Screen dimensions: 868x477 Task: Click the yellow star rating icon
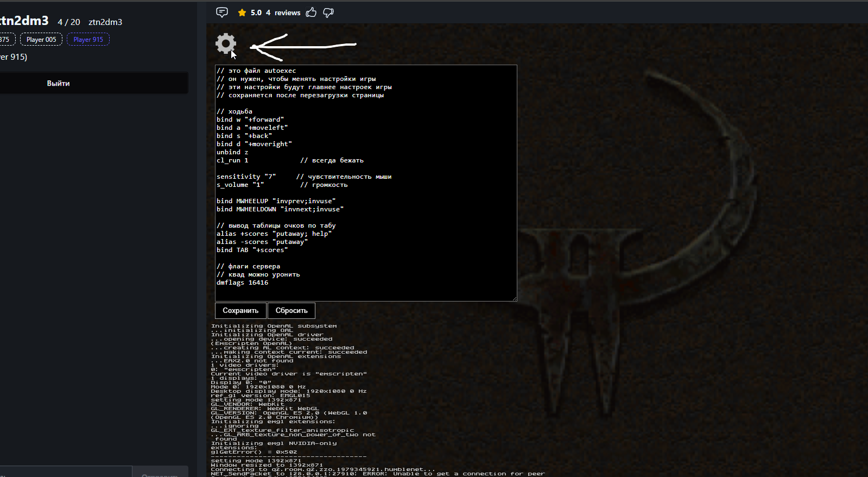[x=242, y=12]
